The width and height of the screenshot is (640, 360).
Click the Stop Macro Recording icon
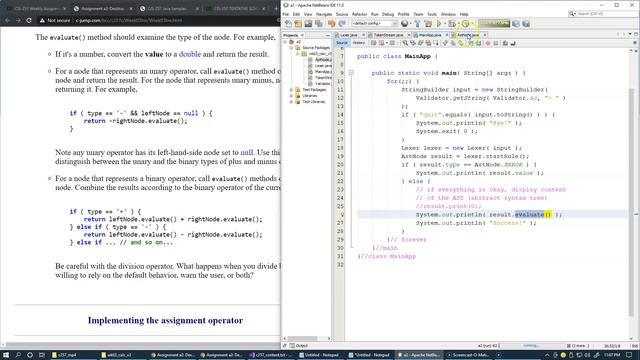[x=496, y=43]
